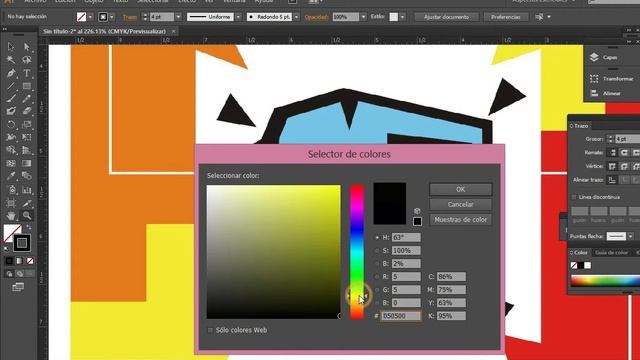The height and width of the screenshot is (360, 640).
Task: Open the Estilo graphic style dropdown
Action: [x=402, y=17]
